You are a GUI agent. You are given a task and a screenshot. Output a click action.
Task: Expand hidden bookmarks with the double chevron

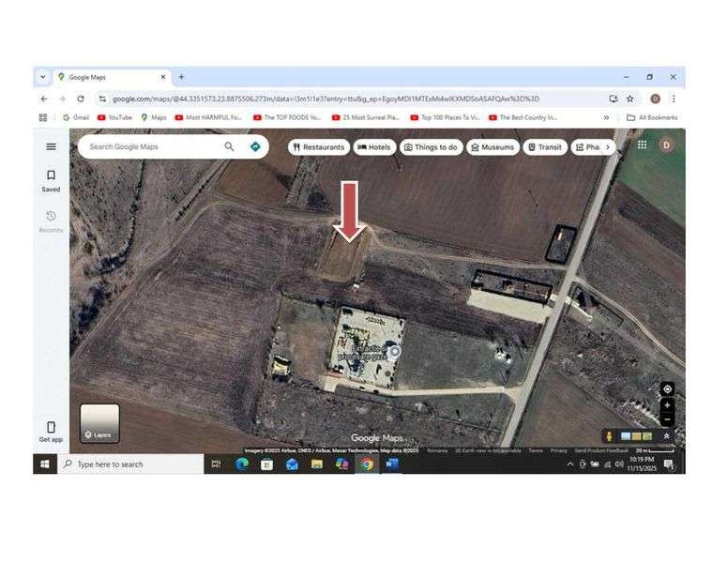[x=606, y=117]
